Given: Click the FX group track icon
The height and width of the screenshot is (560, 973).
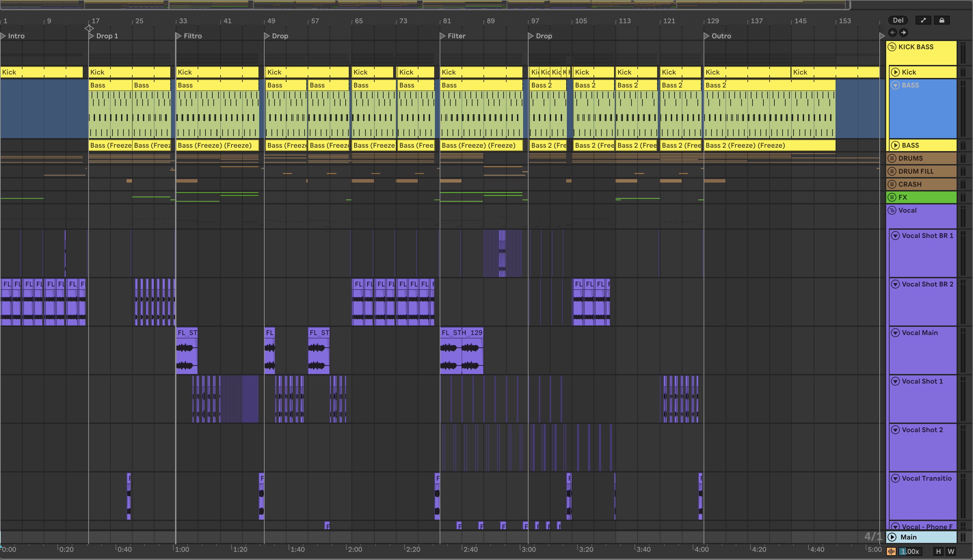Looking at the screenshot, I should (892, 197).
